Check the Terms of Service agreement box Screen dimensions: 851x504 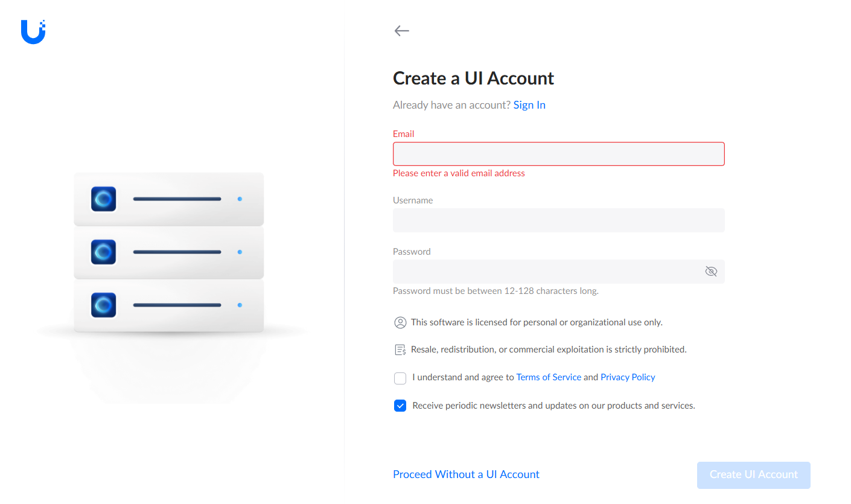(400, 378)
